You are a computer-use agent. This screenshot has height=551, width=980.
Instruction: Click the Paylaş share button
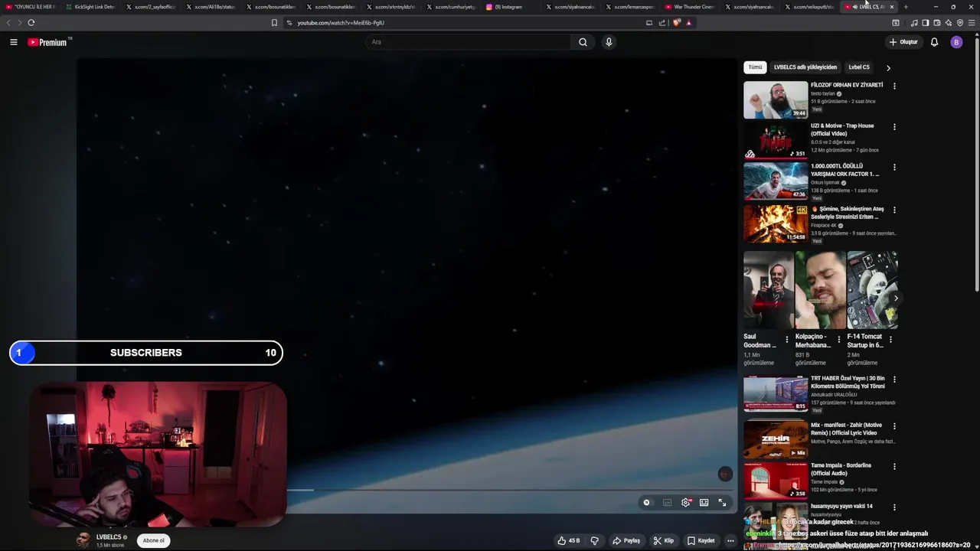pos(626,540)
